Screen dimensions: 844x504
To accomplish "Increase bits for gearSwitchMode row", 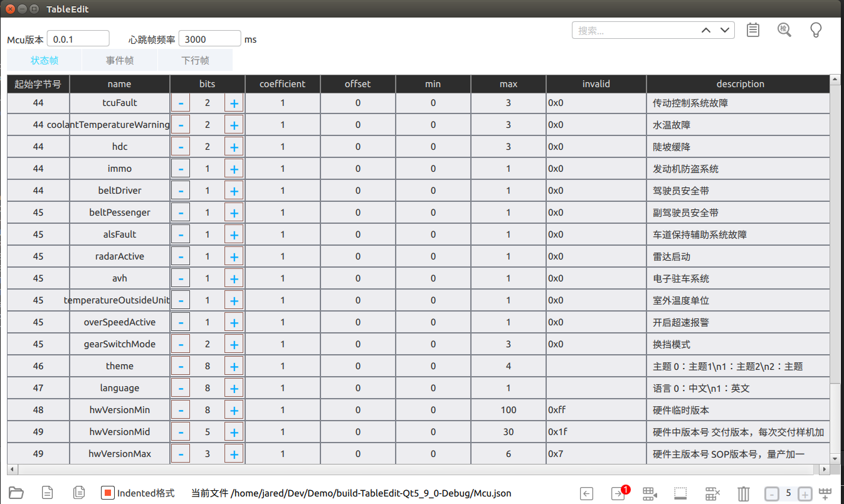I will (234, 344).
